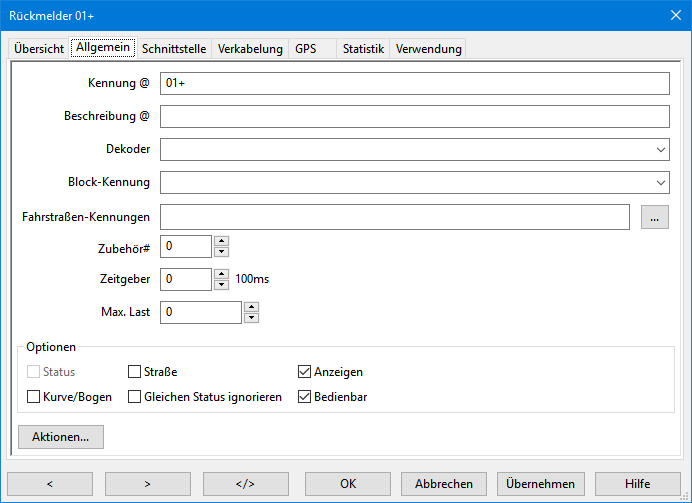
Task: Enable Gleichen Status ignorieren
Action: point(135,397)
